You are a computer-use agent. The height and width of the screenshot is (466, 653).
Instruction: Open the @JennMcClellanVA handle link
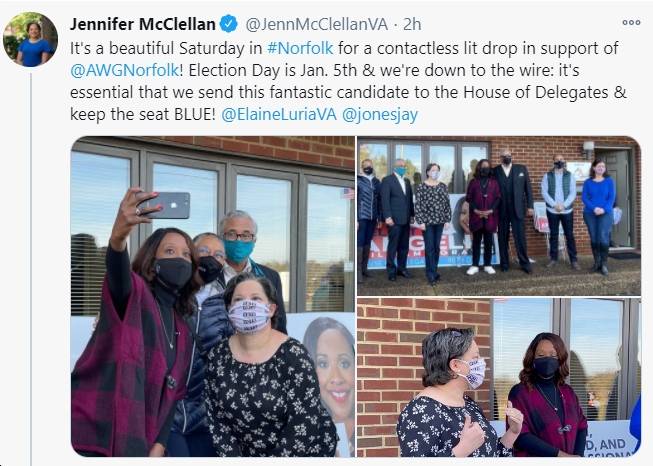[317, 24]
